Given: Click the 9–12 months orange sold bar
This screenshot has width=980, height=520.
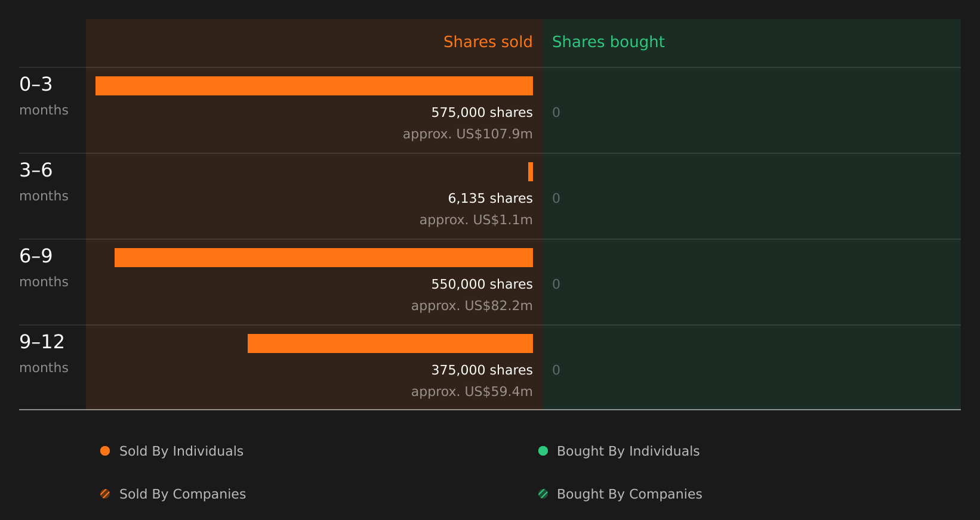Looking at the screenshot, I should tap(390, 343).
